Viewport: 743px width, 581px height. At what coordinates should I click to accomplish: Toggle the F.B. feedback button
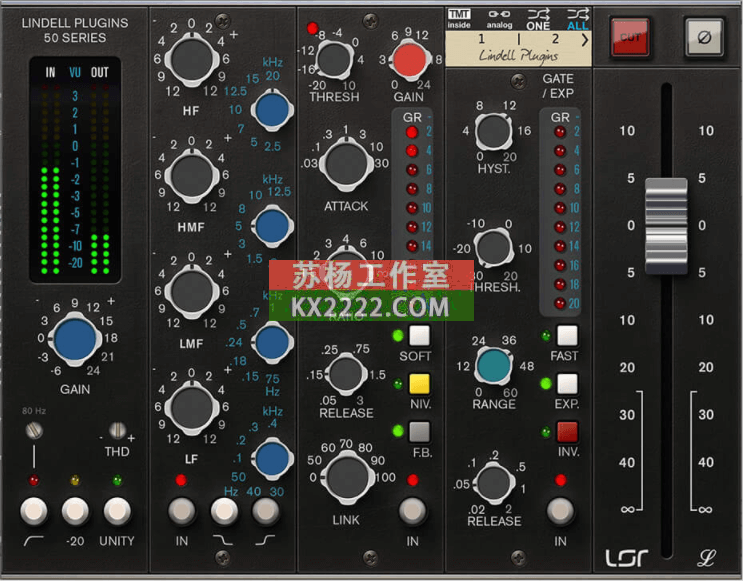point(419,432)
